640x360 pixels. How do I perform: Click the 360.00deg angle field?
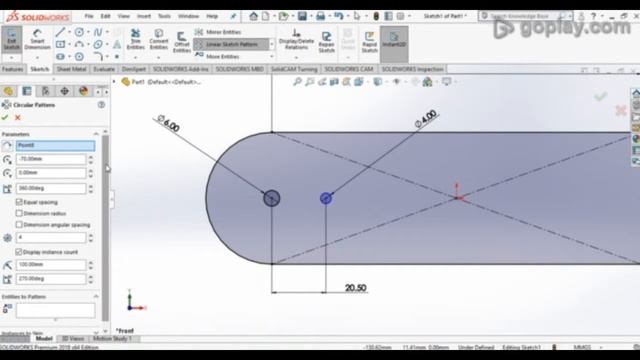[51, 188]
